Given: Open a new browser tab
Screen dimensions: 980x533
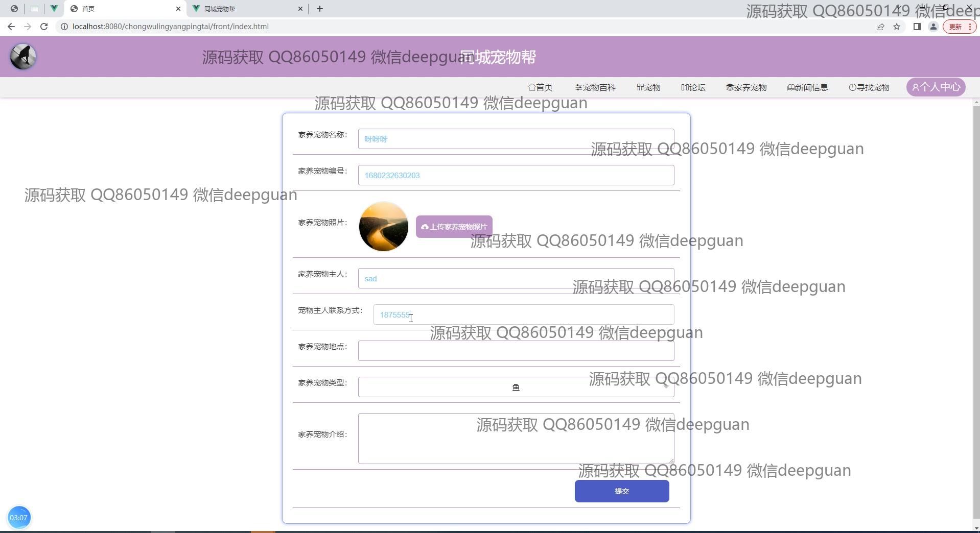Looking at the screenshot, I should 320,9.
